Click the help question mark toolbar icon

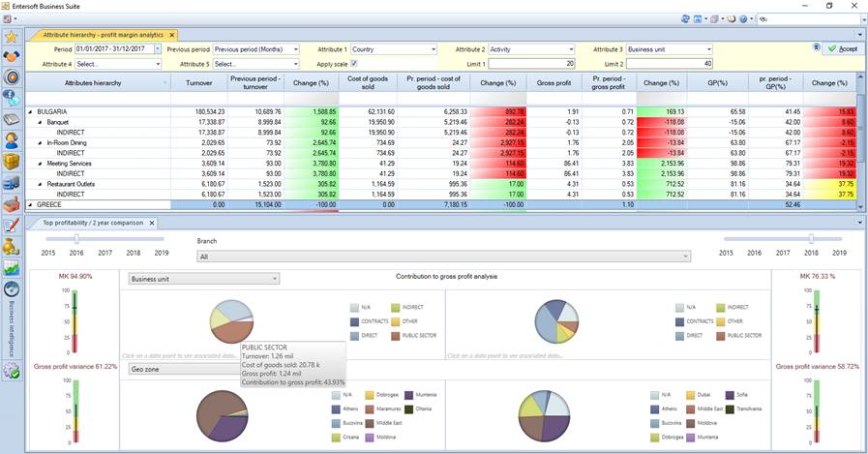743,18
